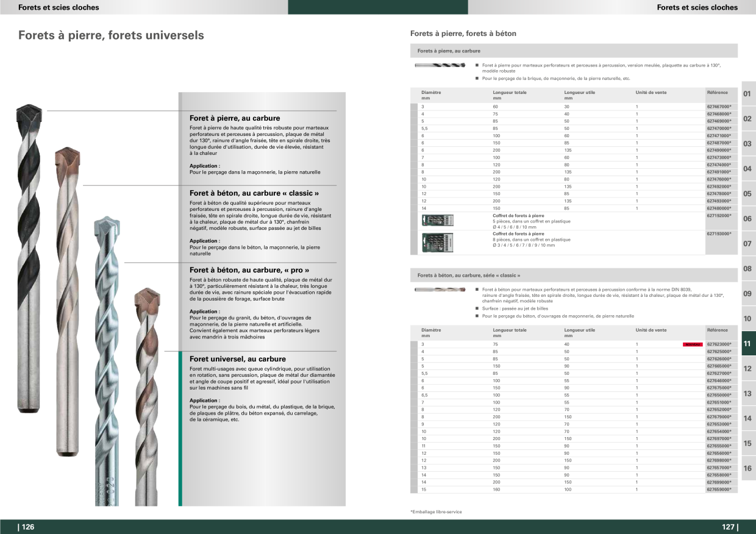Click reference 627480000*
The width and height of the screenshot is (756, 534).
(719, 208)
